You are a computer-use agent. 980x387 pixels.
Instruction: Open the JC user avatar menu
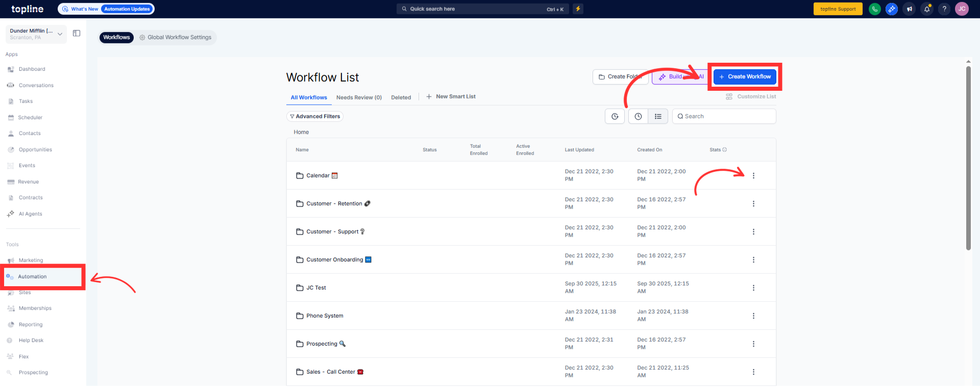pos(962,9)
